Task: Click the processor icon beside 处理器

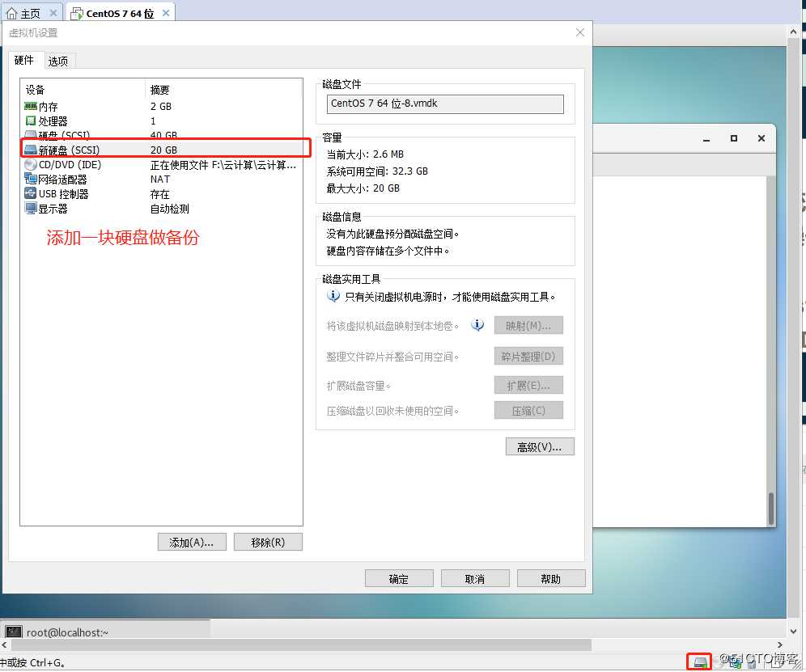Action: click(30, 120)
